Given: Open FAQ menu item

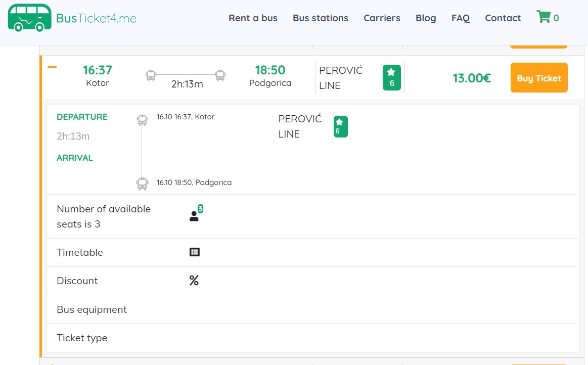Looking at the screenshot, I should point(461,18).
